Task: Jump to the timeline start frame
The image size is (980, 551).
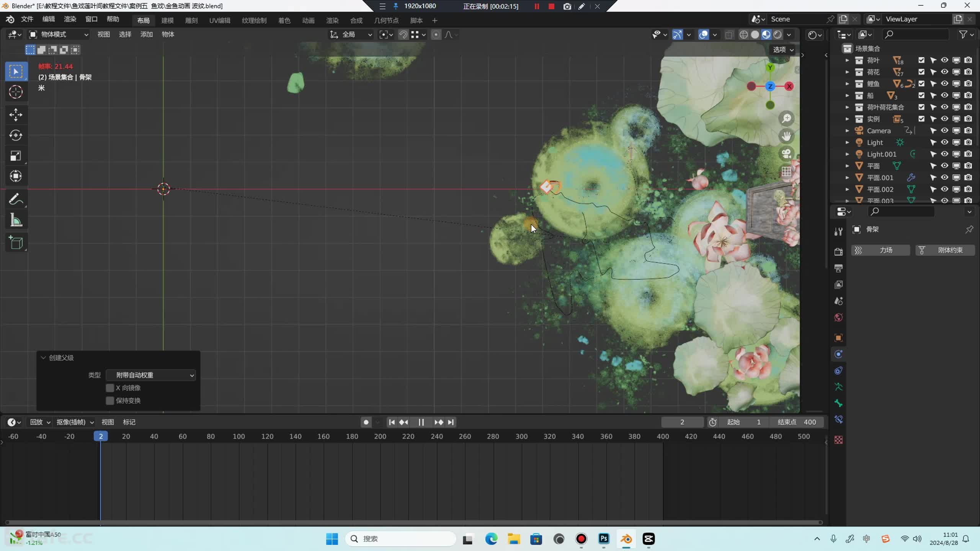Action: (x=392, y=422)
